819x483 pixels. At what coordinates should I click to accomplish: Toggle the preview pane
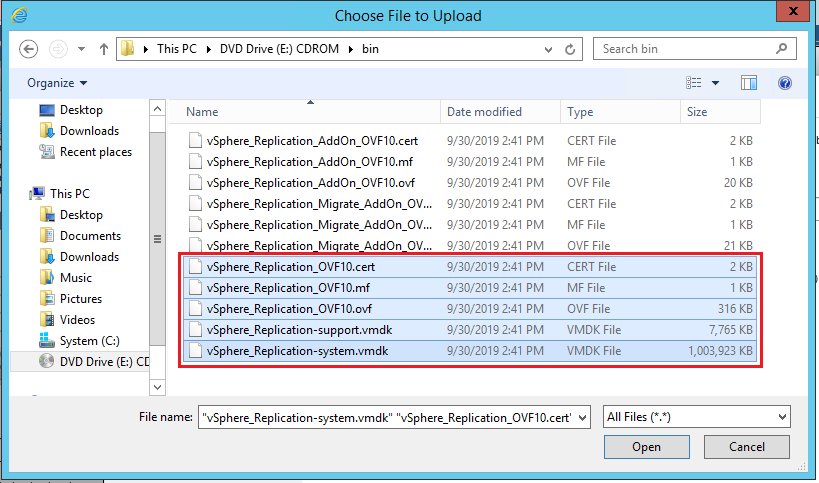point(748,83)
